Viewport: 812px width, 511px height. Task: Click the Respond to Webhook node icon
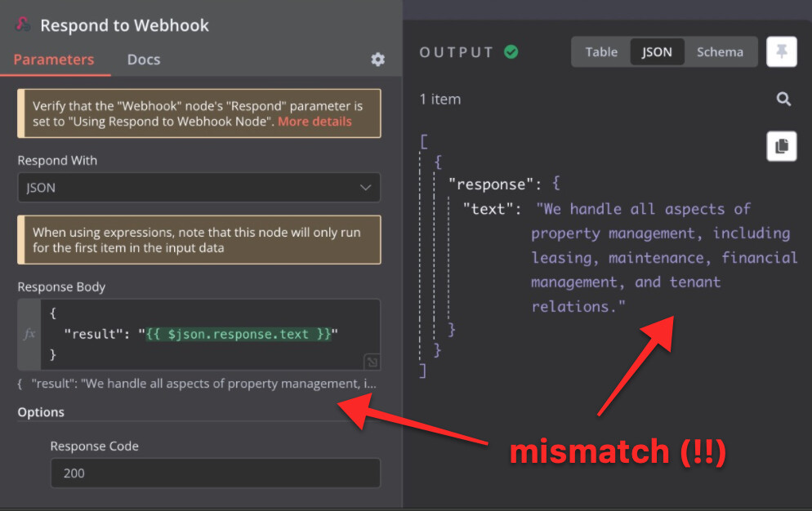click(22, 25)
